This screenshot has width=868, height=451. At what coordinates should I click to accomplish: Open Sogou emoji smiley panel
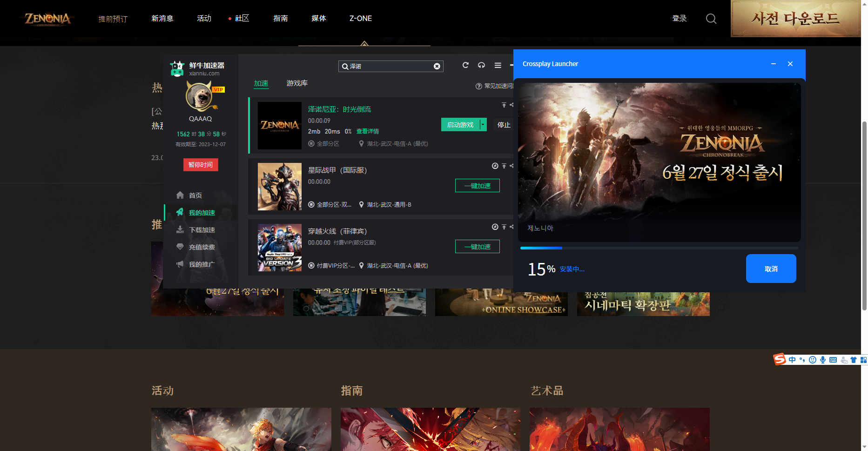(x=813, y=360)
